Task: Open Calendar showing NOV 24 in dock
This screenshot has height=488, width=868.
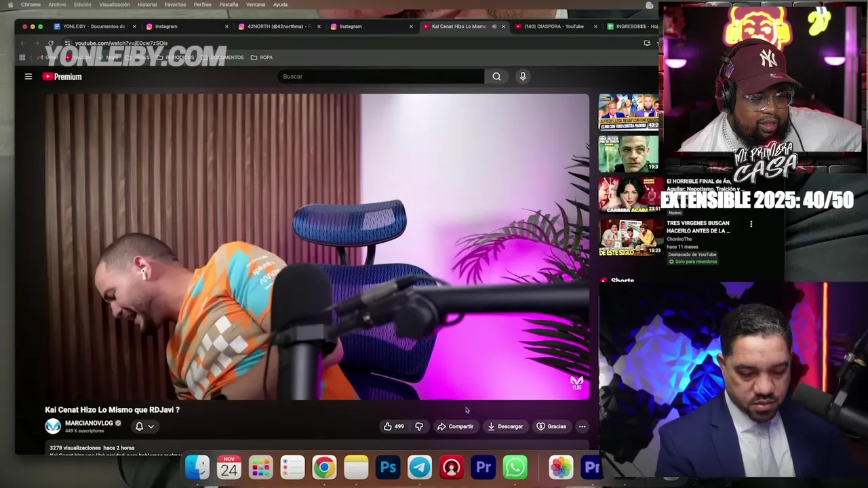Action: coord(229,467)
